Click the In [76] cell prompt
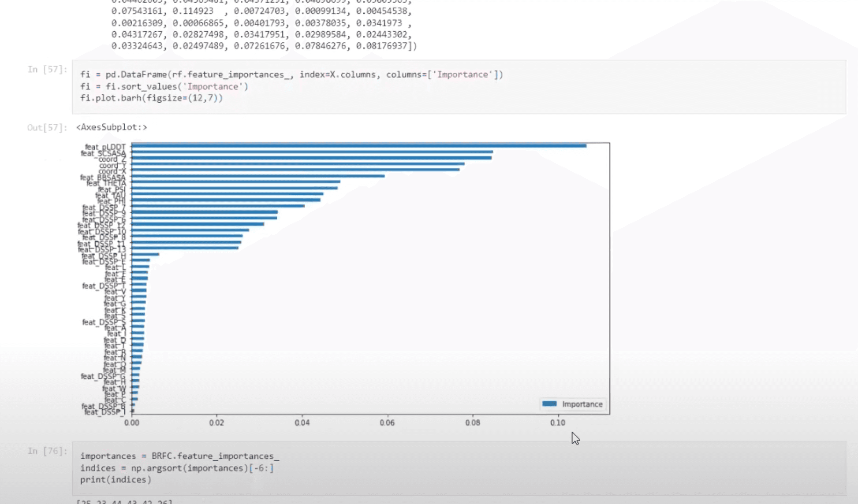The image size is (858, 504). pos(47,451)
